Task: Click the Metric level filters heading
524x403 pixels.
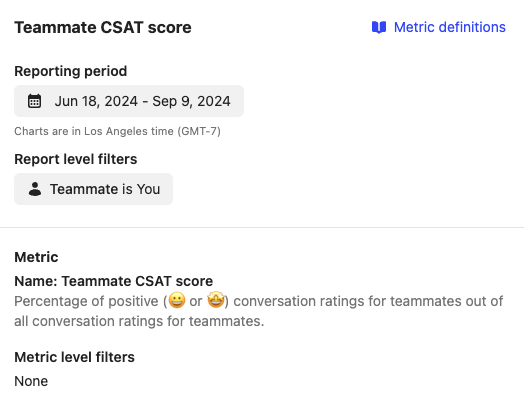Action: (75, 357)
